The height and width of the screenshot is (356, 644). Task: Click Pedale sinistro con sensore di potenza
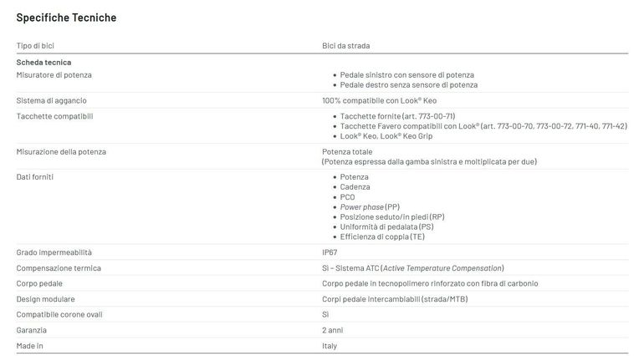(x=406, y=75)
